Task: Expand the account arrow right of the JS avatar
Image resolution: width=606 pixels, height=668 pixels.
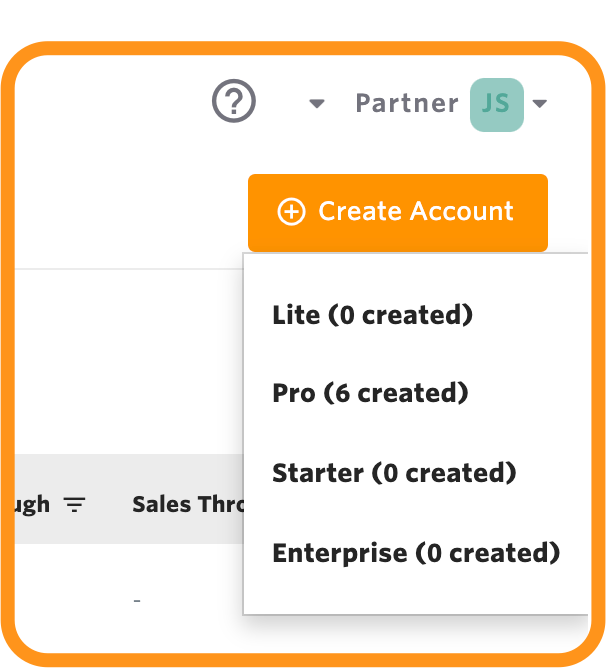Action: click(540, 104)
